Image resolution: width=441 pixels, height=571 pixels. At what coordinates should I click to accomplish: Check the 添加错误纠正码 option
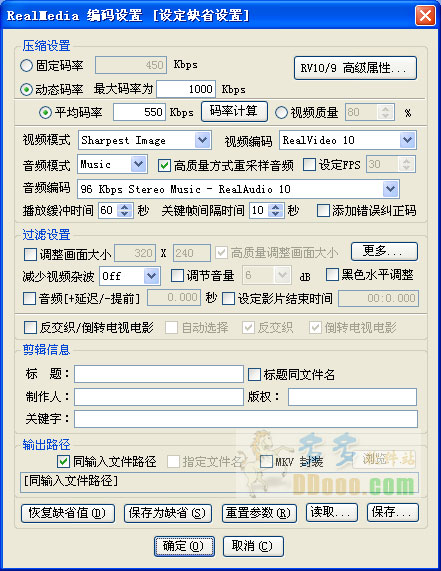[323, 210]
